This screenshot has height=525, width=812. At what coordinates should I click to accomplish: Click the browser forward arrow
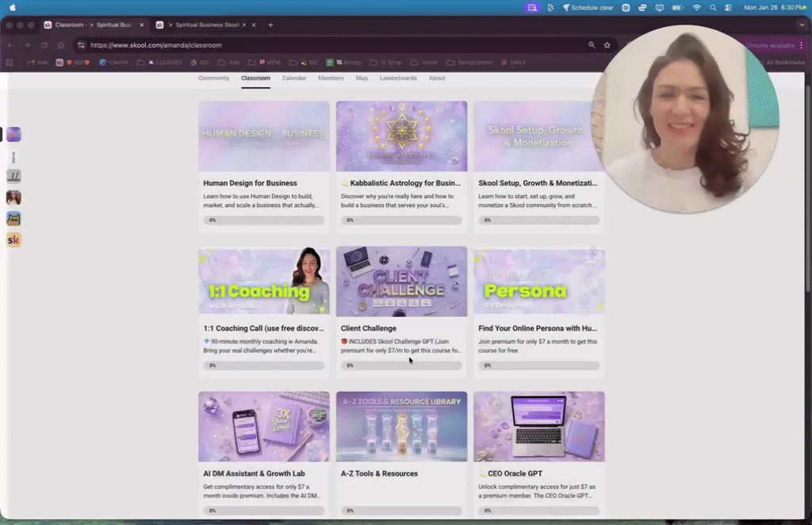point(27,45)
